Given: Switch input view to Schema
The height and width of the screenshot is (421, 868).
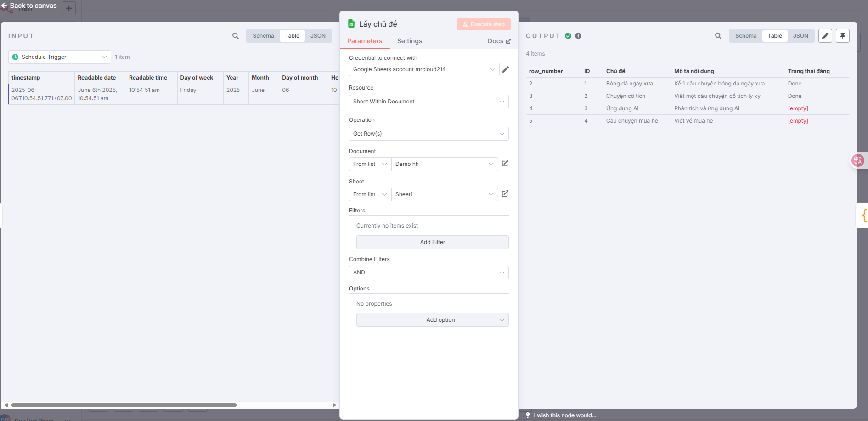Looking at the screenshot, I should [263, 36].
